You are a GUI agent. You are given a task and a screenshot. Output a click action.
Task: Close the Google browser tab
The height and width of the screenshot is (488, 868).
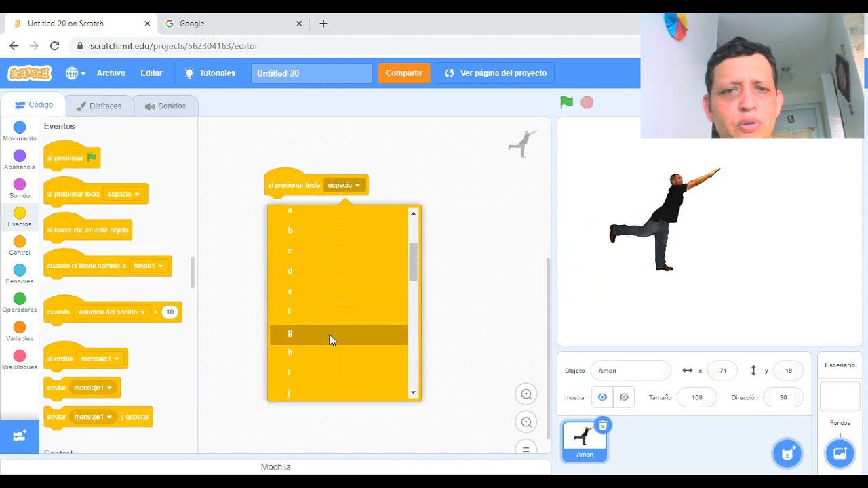click(x=299, y=24)
